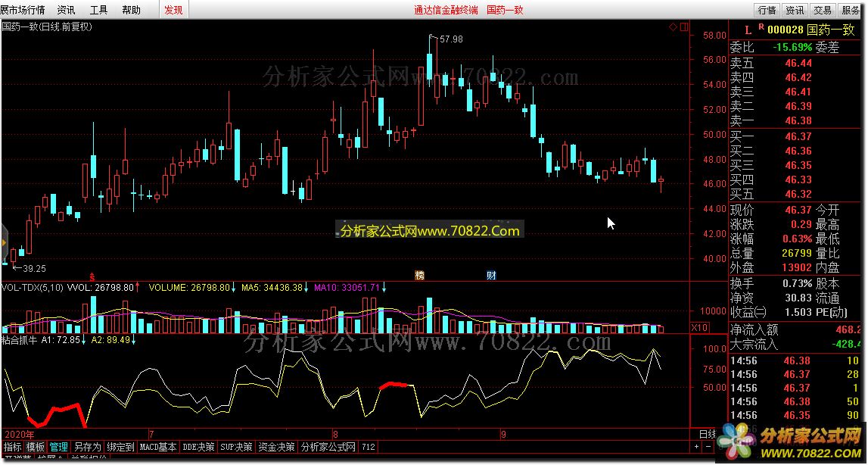Image resolution: width=868 pixels, height=465 pixels.
Task: Click the 2020年 date axis label
Action: coord(18,433)
